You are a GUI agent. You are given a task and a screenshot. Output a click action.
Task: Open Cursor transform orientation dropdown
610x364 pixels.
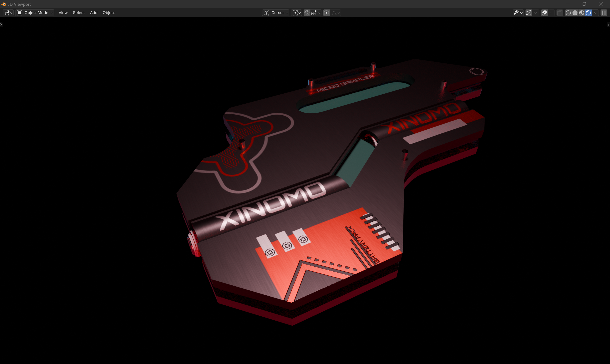pos(276,13)
